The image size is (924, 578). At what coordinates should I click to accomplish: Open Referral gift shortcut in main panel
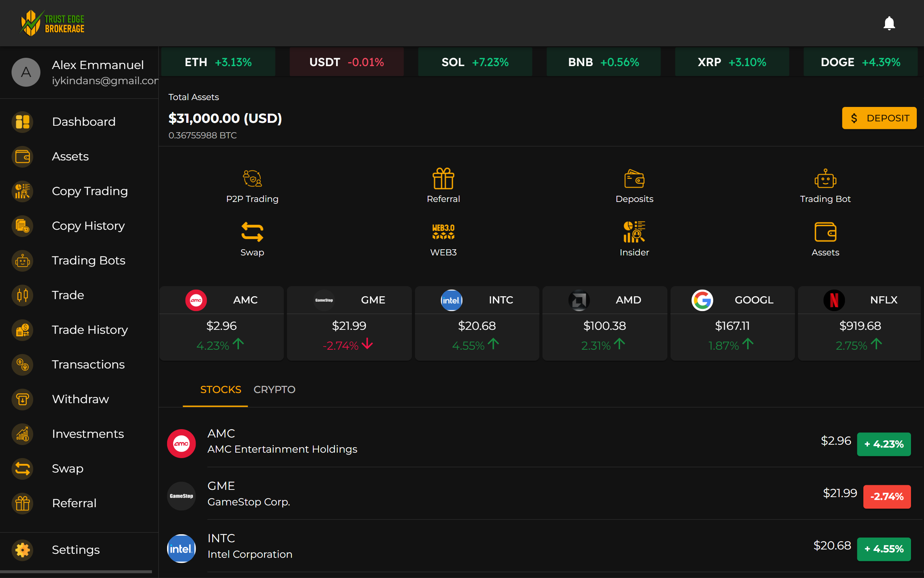[x=443, y=178]
